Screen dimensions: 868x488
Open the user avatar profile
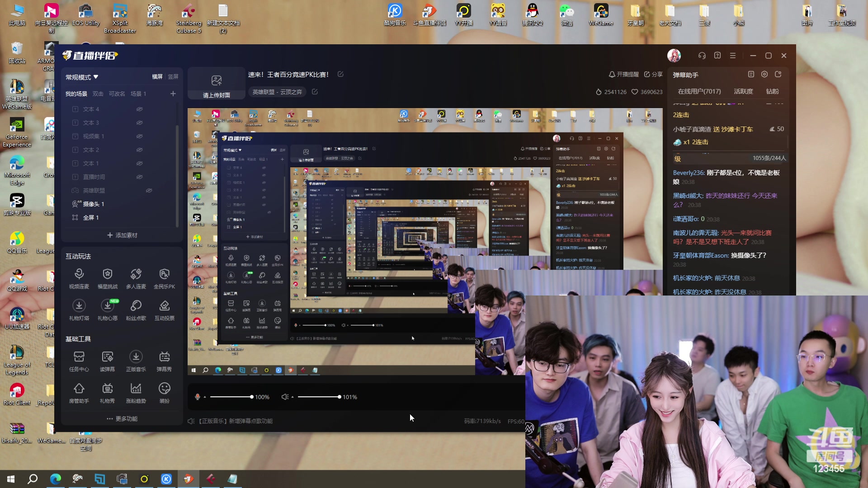(674, 56)
